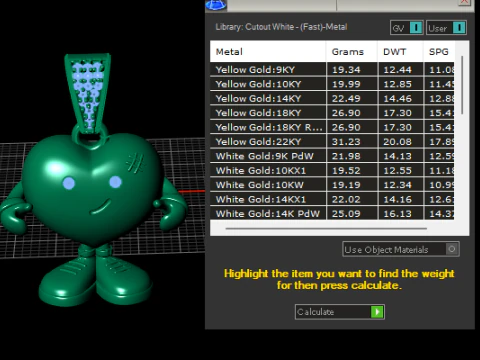480x360 pixels.
Task: Select the Yellow Gold:22KY row
Action: [332, 142]
